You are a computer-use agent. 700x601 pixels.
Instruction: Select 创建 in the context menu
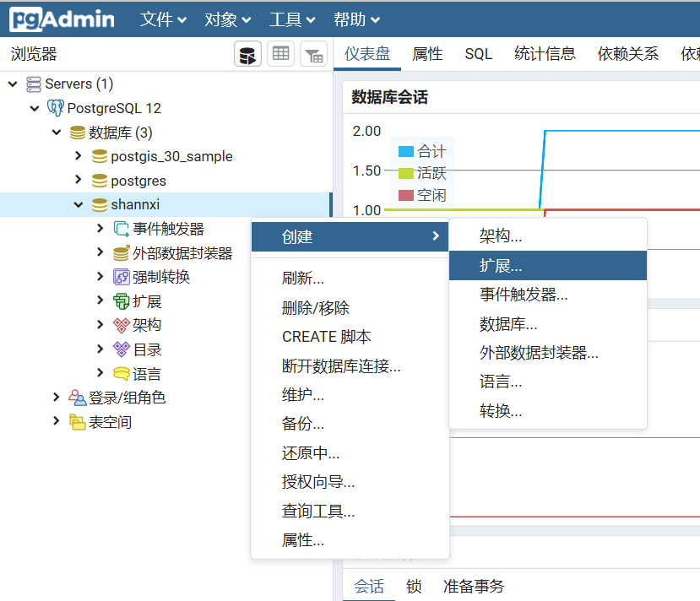[350, 236]
